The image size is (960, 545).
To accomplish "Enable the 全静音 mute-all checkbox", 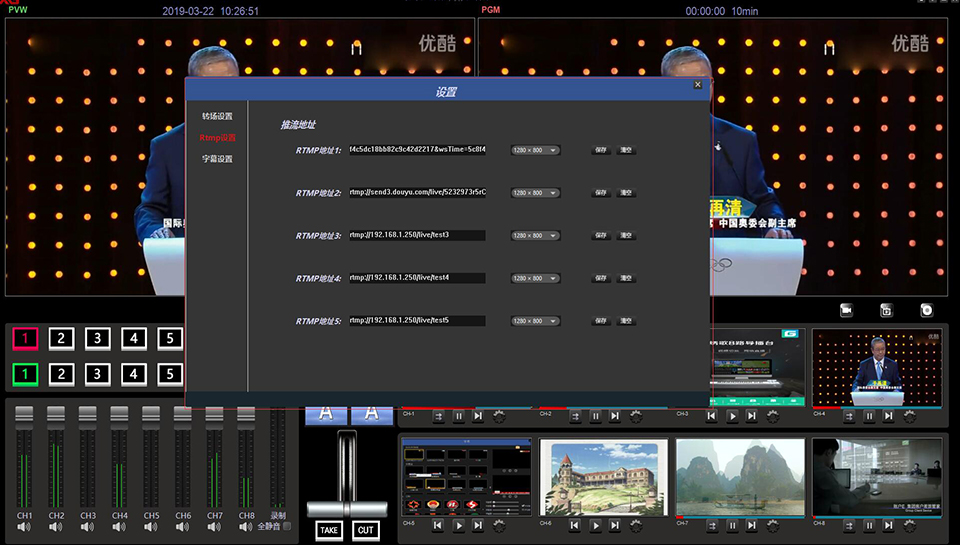I will 288,527.
